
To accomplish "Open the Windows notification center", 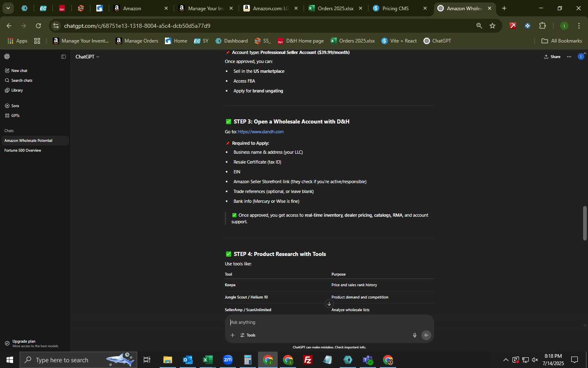I will coord(575,360).
